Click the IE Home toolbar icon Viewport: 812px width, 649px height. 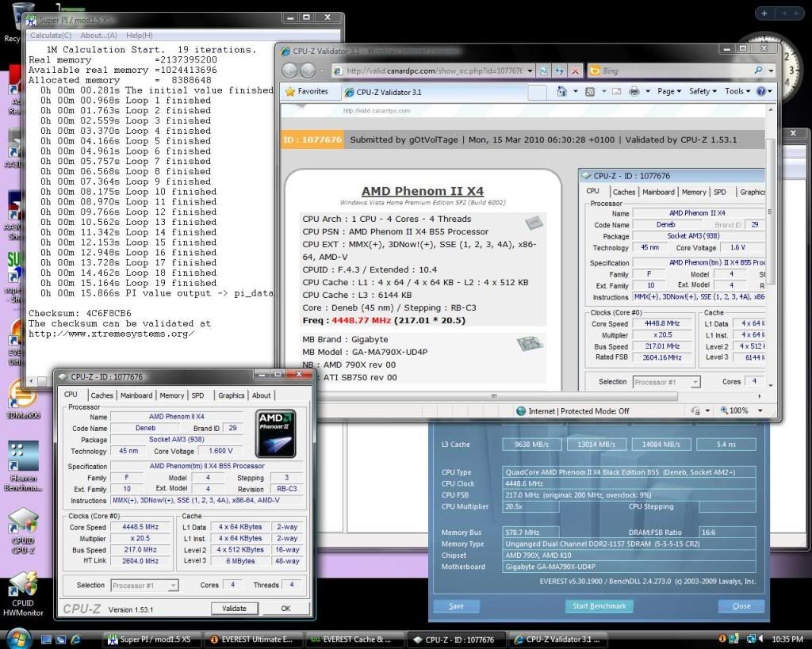click(561, 91)
